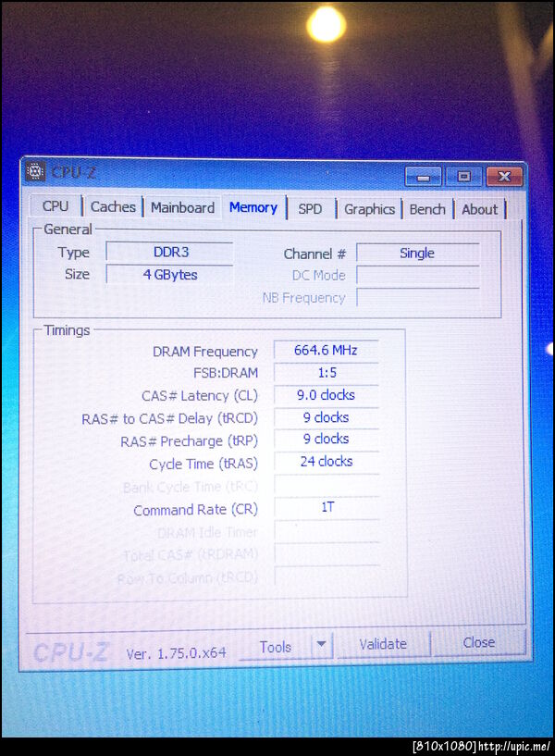This screenshot has height=756, width=555.
Task: Click the tRP 9 clocks value
Action: tap(327, 439)
